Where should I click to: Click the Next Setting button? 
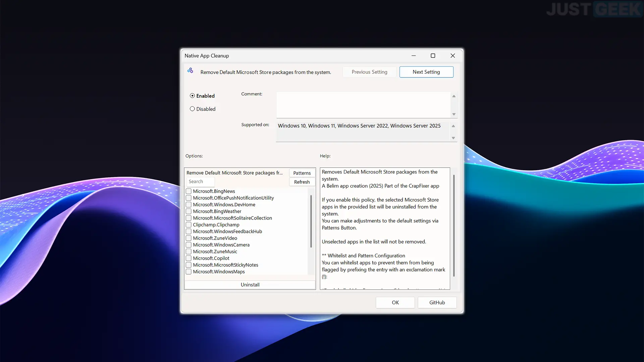click(x=426, y=72)
